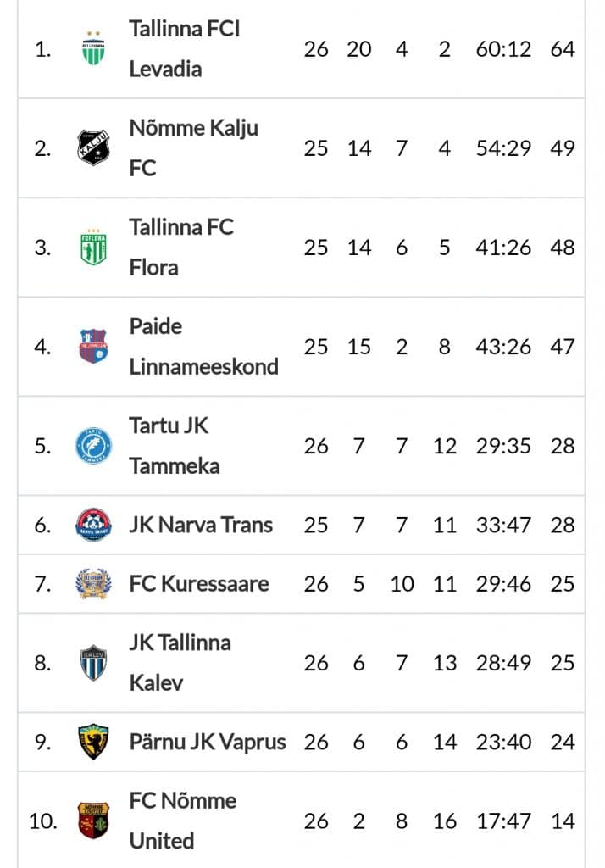Open the Tallinna FC Flora club logo
The image size is (605, 868).
coord(93,247)
